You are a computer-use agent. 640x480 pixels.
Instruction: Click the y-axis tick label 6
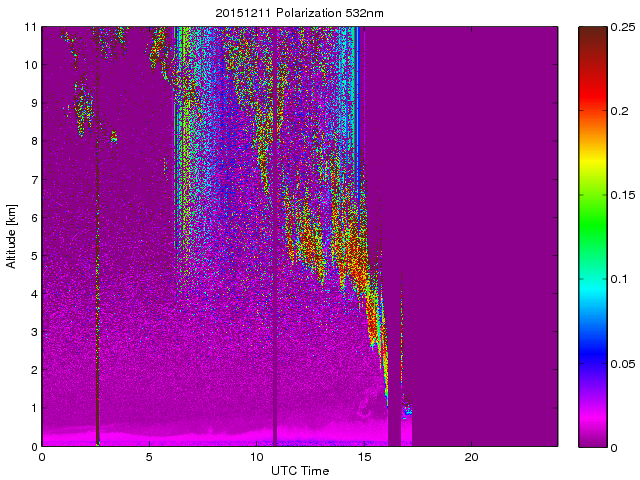(x=33, y=218)
